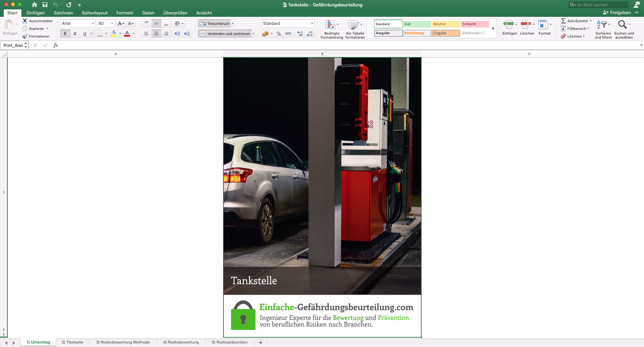Open the font name Arial dropdown

[93, 23]
